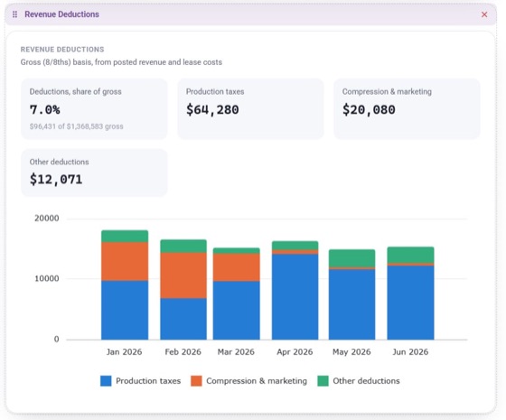This screenshot has width=506, height=420.
Task: Select the Deductions, share of gross card
Action: click(94, 109)
